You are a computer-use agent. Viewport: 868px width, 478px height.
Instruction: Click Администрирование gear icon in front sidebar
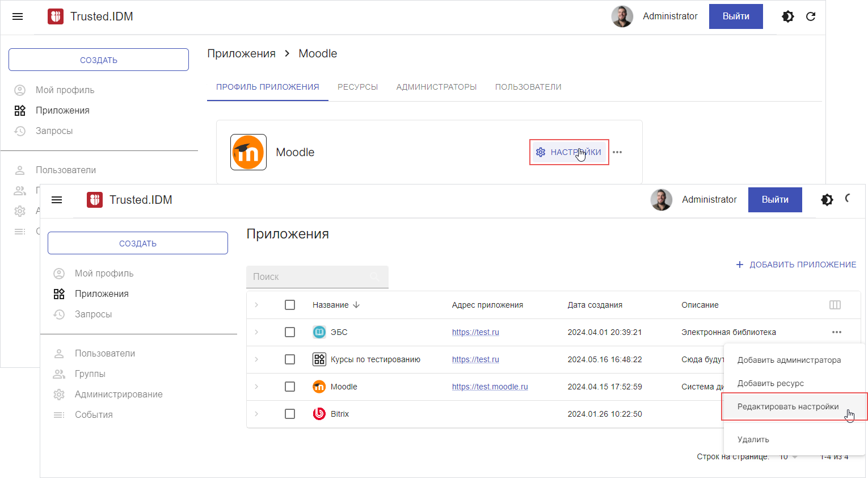59,395
